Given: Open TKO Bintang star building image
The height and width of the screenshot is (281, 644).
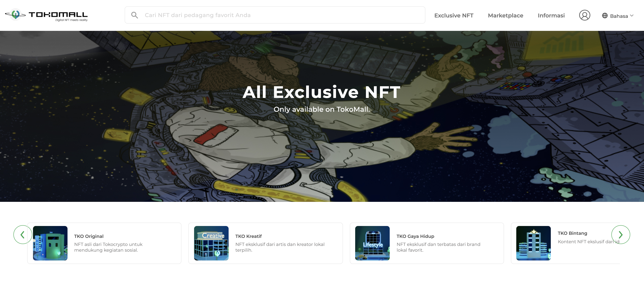Looking at the screenshot, I should pos(533,243).
